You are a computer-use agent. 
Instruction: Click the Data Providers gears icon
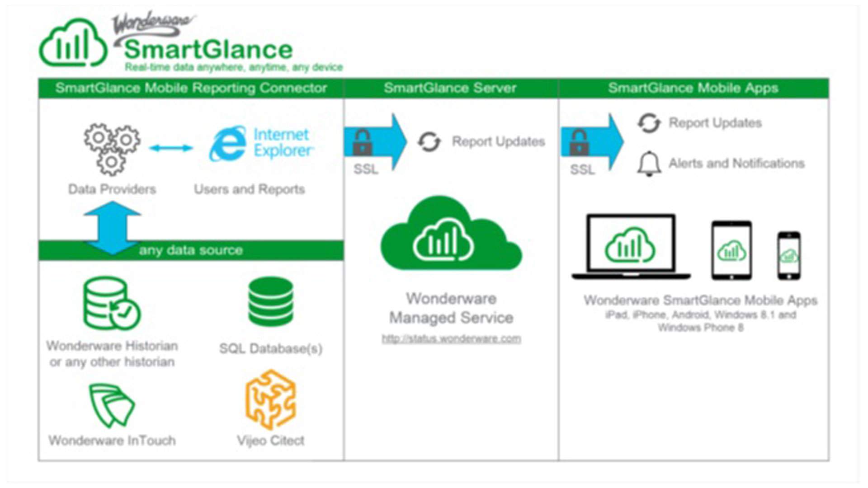pos(112,149)
